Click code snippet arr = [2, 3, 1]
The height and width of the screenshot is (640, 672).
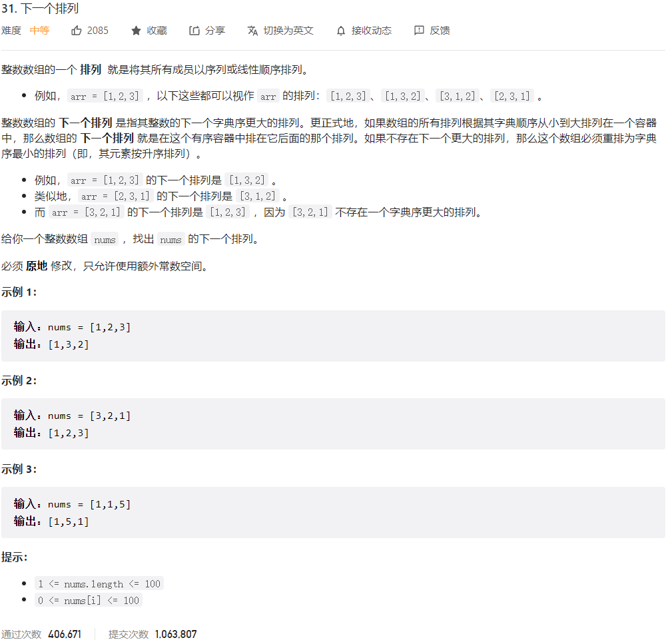click(115, 196)
